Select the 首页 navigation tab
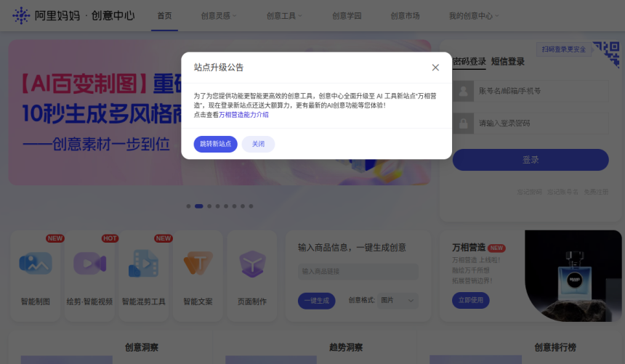625x364 pixels. tap(164, 16)
